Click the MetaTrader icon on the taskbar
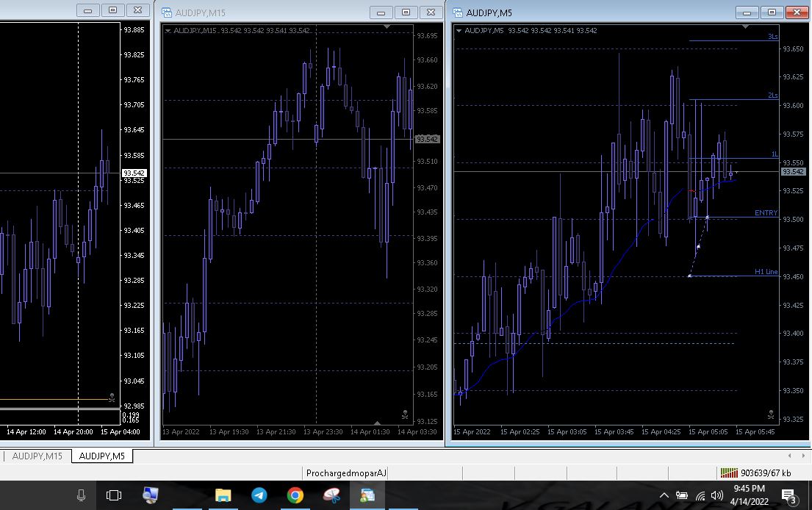This screenshot has height=510, width=812. pos(367,495)
